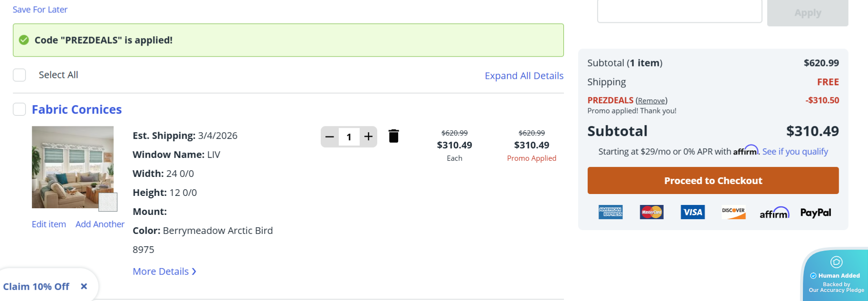868x301 pixels.
Task: Click the Visa card icon
Action: point(692,212)
